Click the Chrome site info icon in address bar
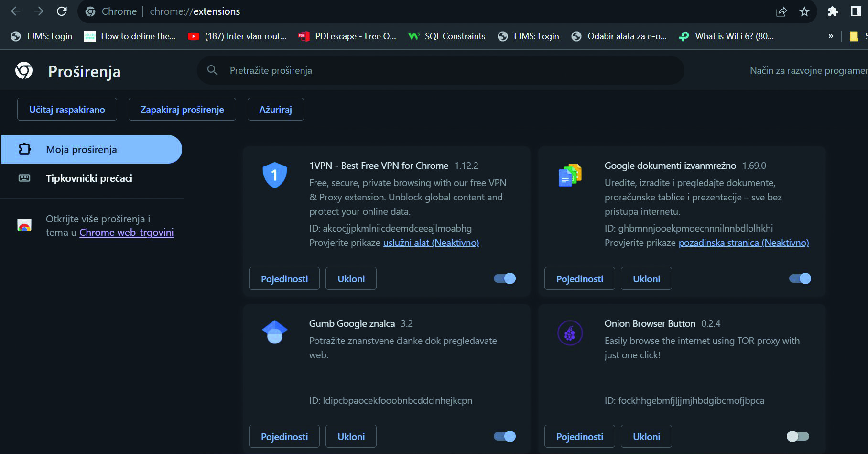Screen dimensions: 868x454 90,11
